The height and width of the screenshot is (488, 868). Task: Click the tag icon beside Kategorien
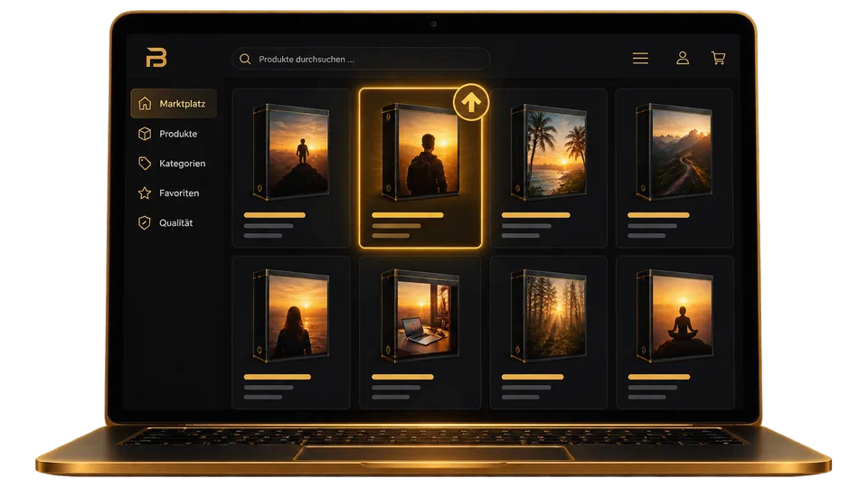click(145, 164)
